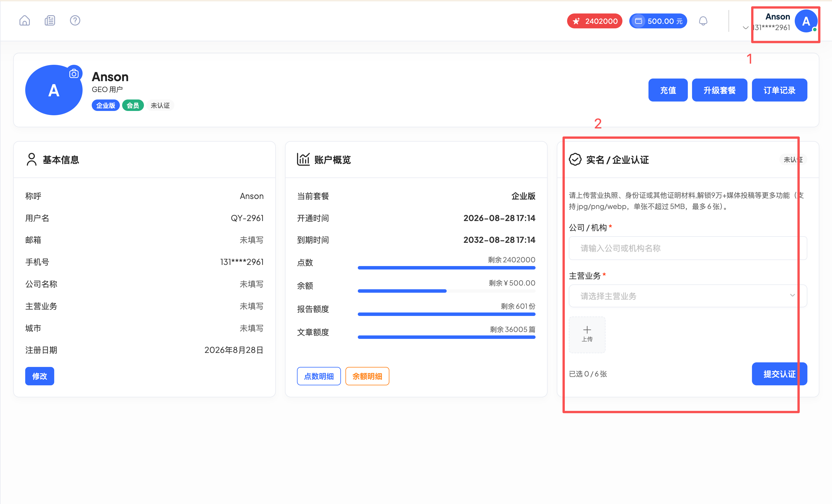
Task: Click the person icon beside 基本信息
Action: click(32, 159)
